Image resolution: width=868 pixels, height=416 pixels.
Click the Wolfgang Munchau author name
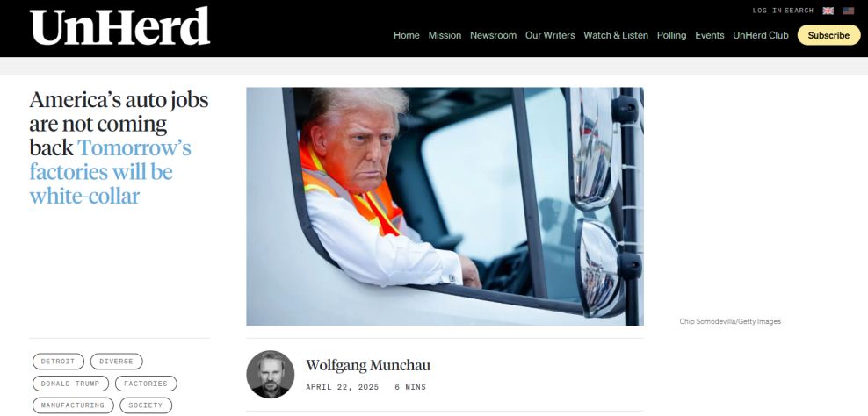pyautogui.click(x=368, y=366)
